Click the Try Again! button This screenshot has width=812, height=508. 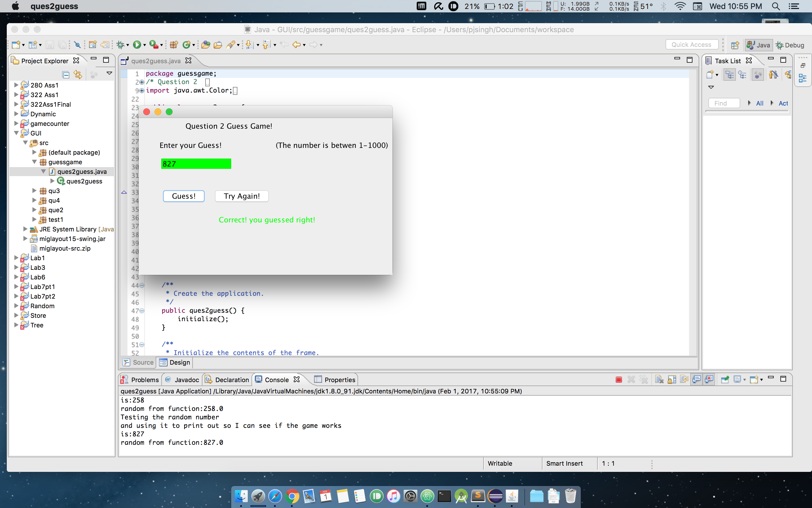[242, 196]
